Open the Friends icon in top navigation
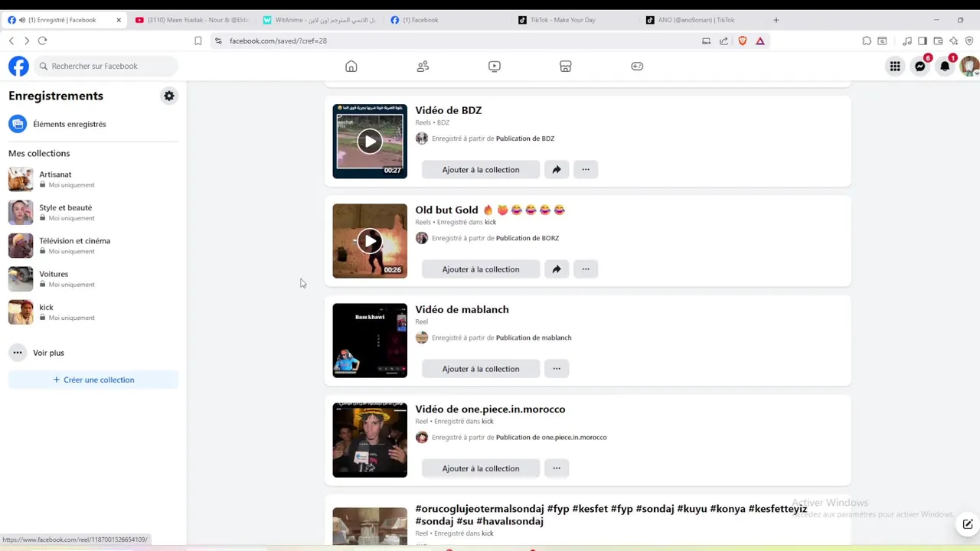Viewport: 980px width, 551px height. pos(423,67)
